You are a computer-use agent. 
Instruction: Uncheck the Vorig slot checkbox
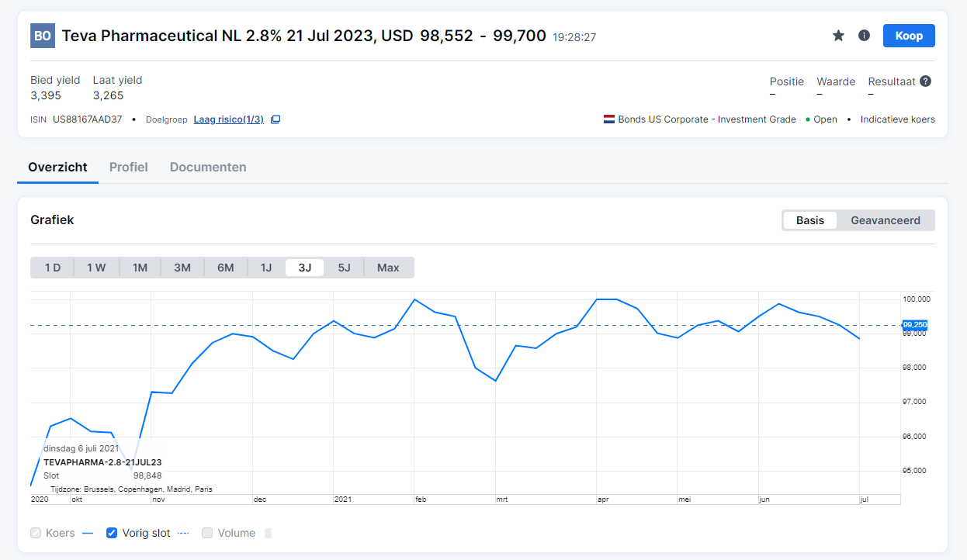tap(112, 533)
